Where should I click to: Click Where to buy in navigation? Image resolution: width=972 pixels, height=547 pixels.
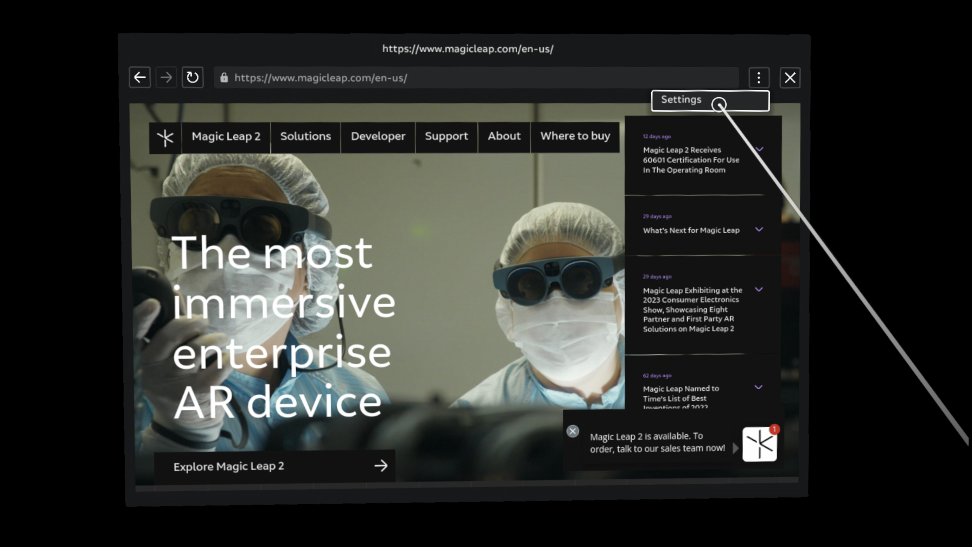[575, 136]
